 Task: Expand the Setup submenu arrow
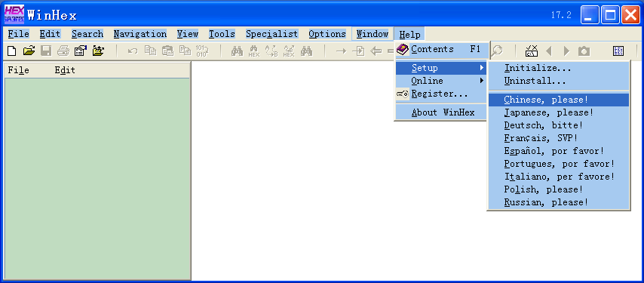tap(482, 68)
